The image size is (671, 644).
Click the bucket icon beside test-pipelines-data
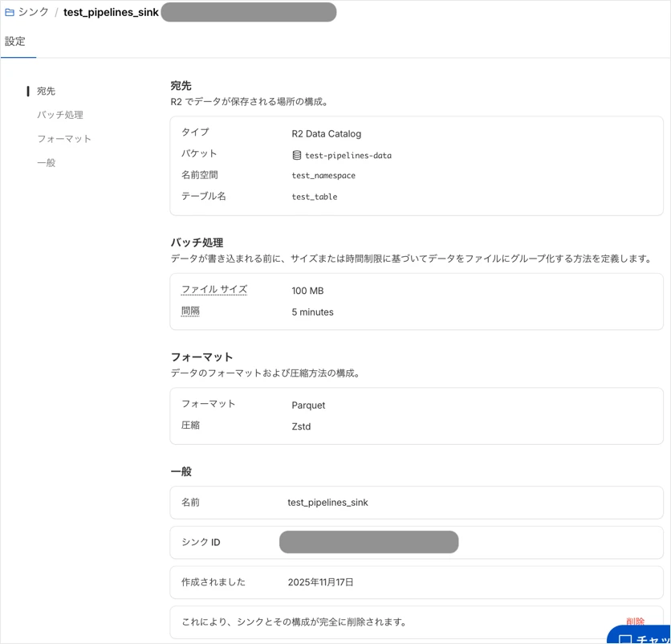click(296, 155)
